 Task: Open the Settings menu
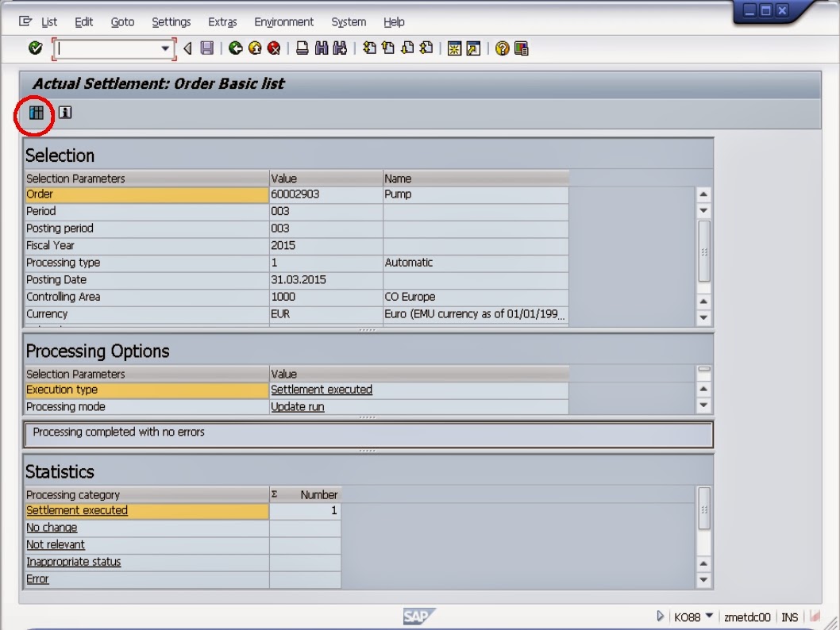click(171, 22)
